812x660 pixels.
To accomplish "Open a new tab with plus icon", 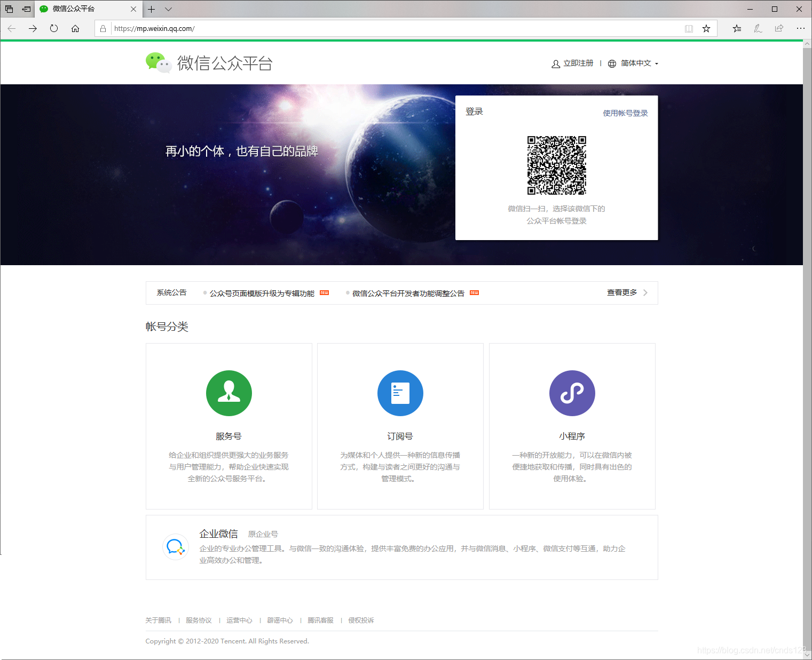I will tap(152, 9).
